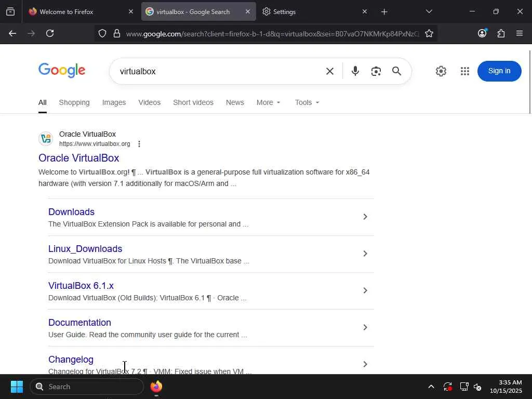Start voice search with microphone
The image size is (532, 399).
355,71
